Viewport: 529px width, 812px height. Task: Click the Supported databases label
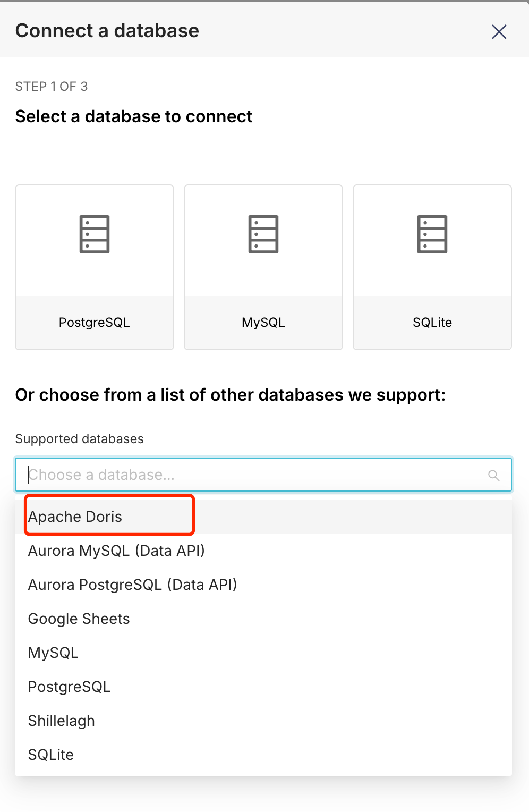pyautogui.click(x=80, y=439)
